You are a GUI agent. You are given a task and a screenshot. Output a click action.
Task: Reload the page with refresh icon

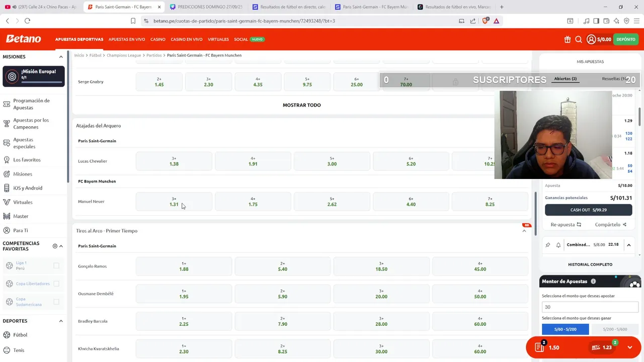27,21
